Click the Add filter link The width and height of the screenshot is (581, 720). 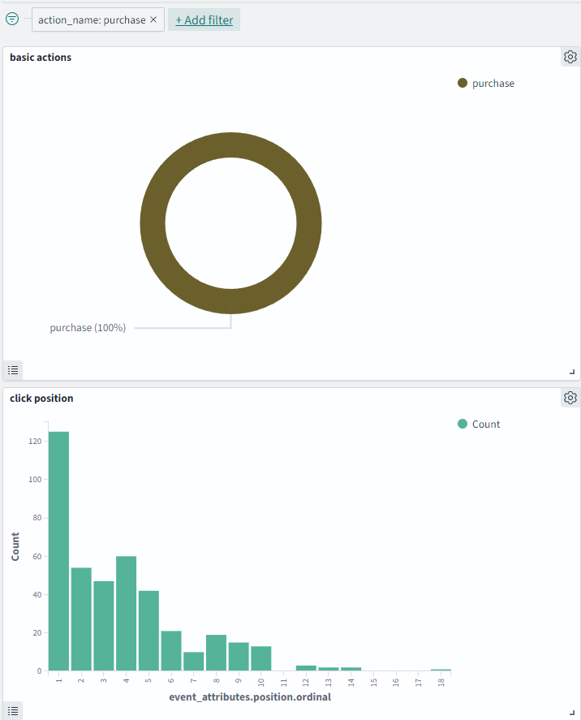204,20
